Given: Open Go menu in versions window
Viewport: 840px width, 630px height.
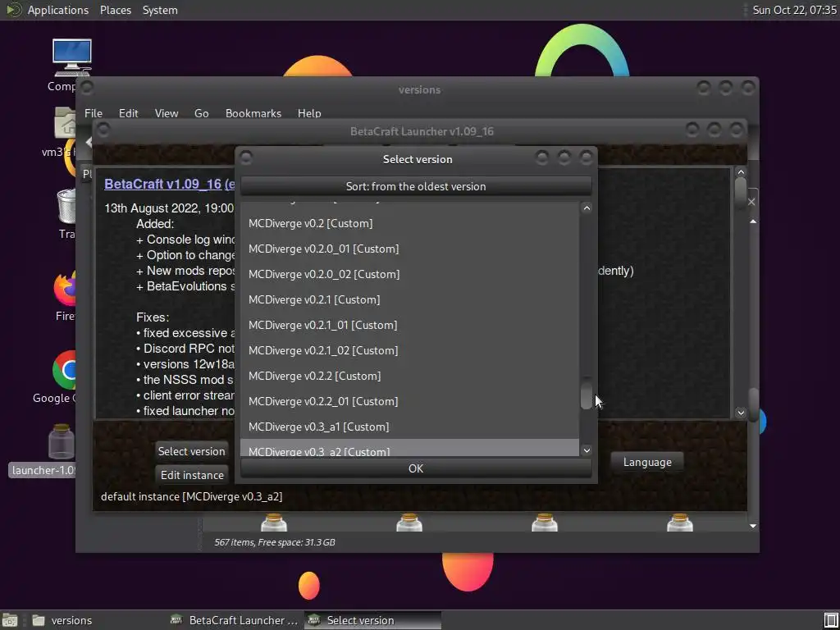Looking at the screenshot, I should tap(202, 113).
